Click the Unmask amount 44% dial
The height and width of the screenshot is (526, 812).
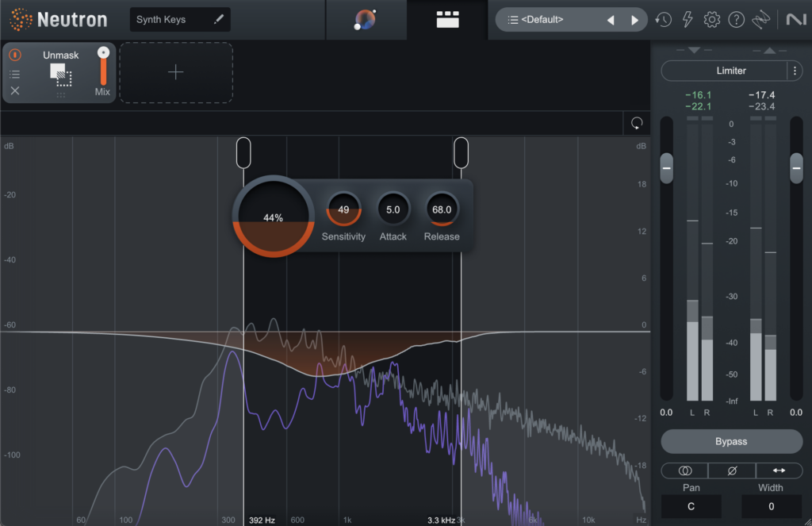pos(273,217)
